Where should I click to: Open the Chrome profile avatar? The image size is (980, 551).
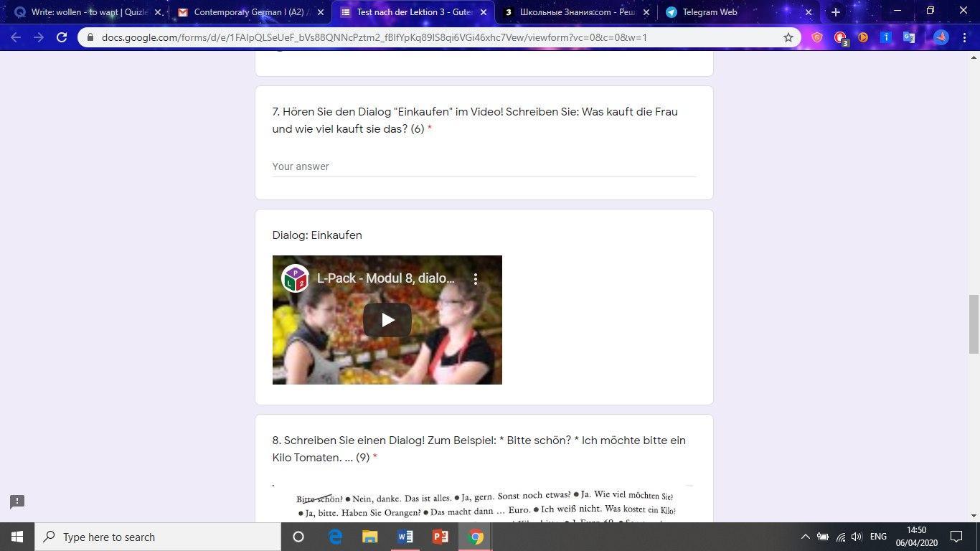tap(941, 37)
